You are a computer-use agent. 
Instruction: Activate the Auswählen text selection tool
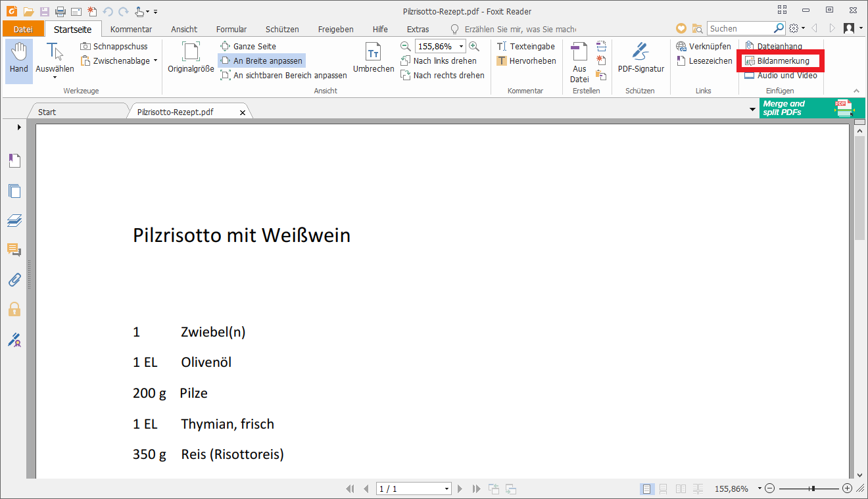[55, 60]
